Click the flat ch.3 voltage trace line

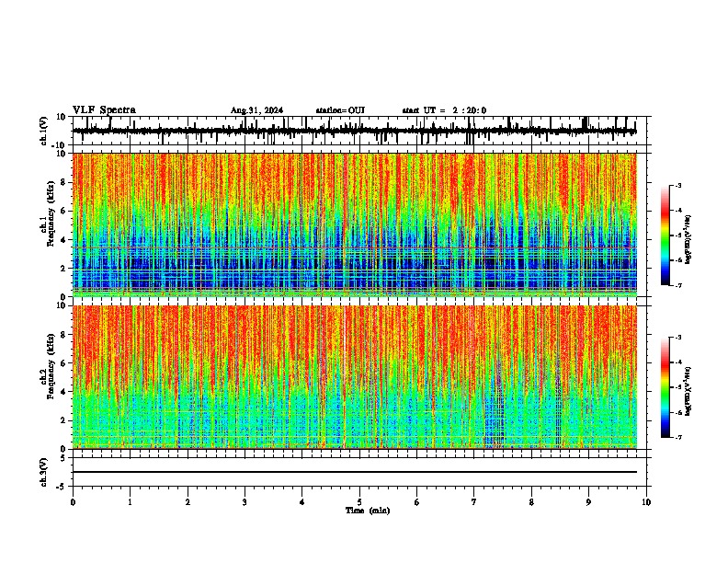point(354,472)
